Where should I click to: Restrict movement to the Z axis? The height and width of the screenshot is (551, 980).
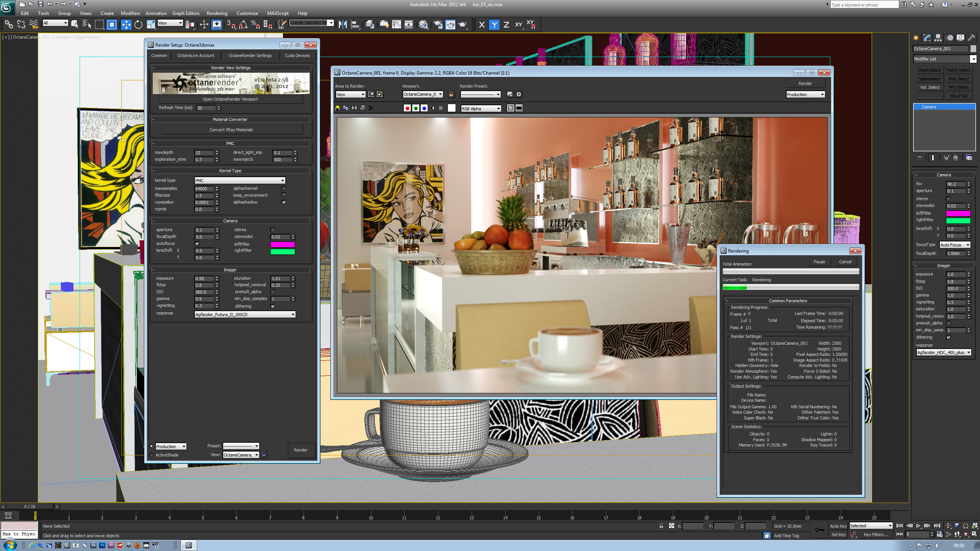tap(506, 24)
